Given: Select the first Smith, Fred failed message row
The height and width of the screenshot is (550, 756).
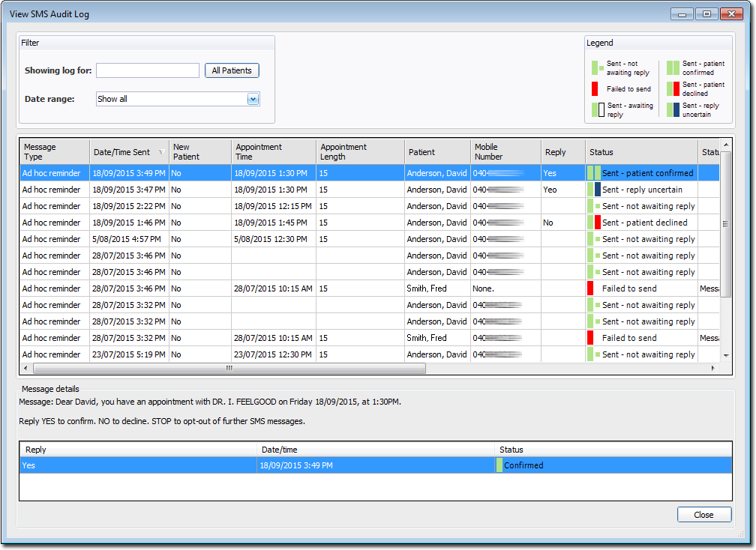Looking at the screenshot, I should click(x=300, y=288).
